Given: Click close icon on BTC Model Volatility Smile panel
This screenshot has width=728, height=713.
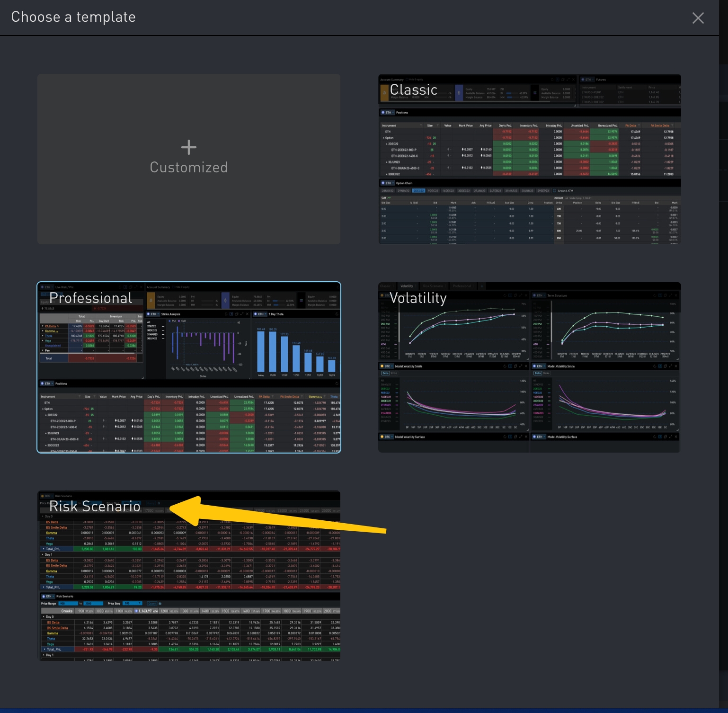Looking at the screenshot, I should pyautogui.click(x=526, y=366).
